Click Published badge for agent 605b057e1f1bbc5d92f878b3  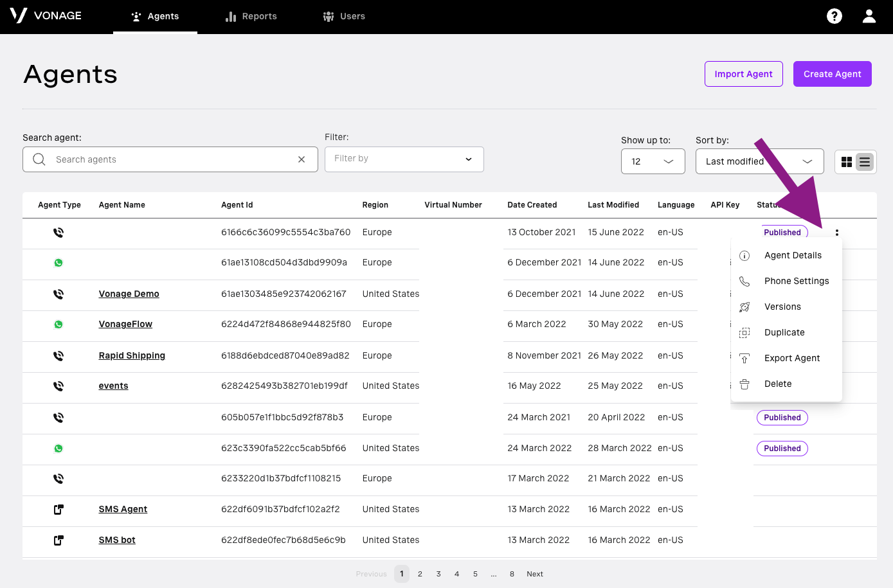(x=782, y=418)
